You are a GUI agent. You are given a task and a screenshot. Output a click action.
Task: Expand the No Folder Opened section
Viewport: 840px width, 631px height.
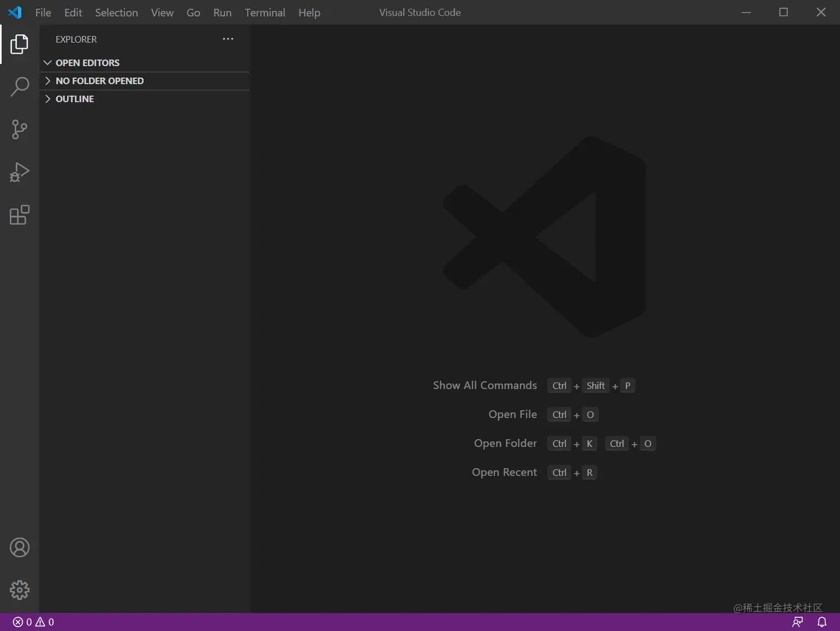pos(144,81)
